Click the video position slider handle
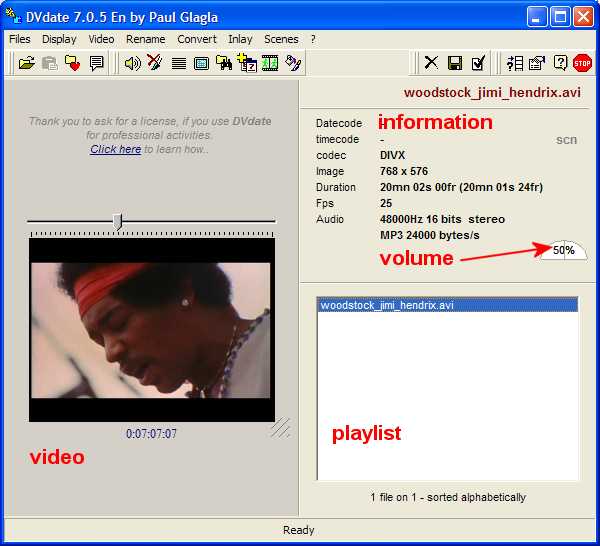The image size is (600, 546). point(118,222)
